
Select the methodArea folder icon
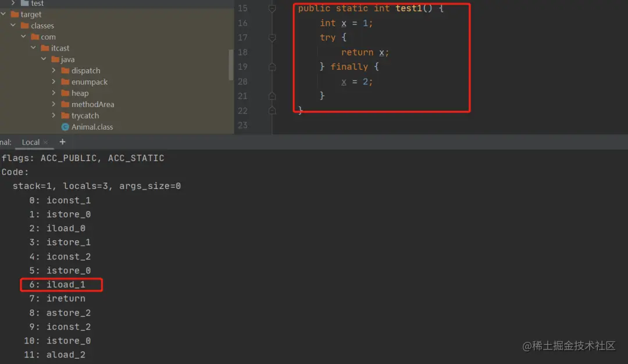pos(65,104)
